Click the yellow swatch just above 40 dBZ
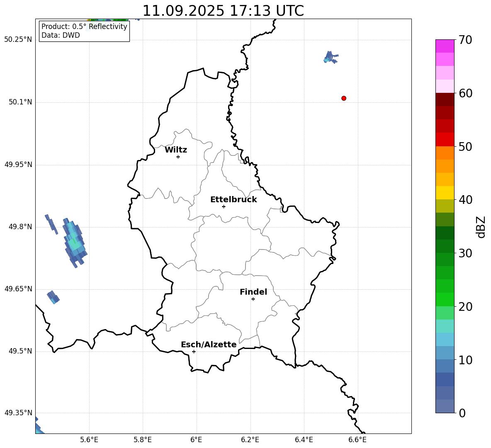 (x=445, y=193)
